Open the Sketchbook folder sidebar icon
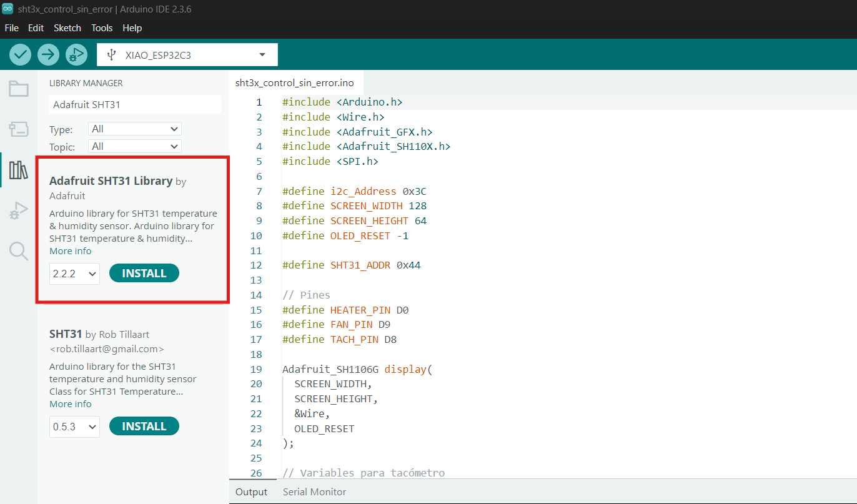857x504 pixels. point(18,89)
